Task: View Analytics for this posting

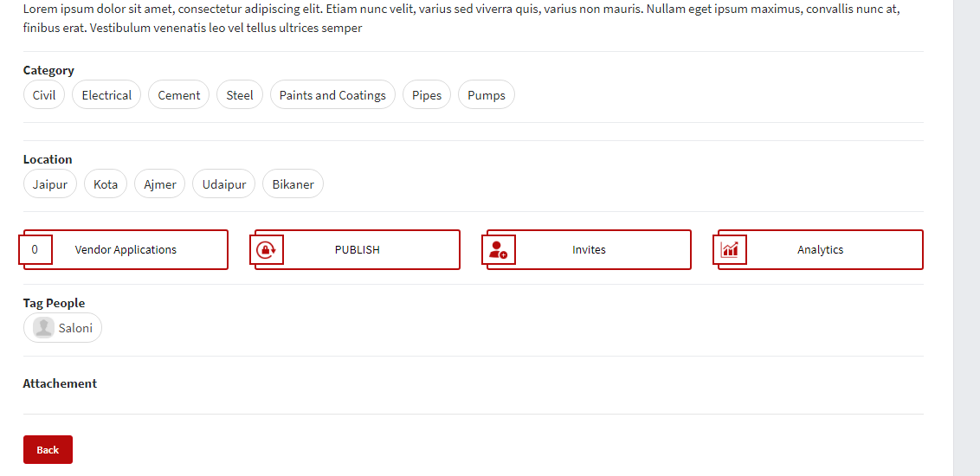Action: [x=820, y=250]
